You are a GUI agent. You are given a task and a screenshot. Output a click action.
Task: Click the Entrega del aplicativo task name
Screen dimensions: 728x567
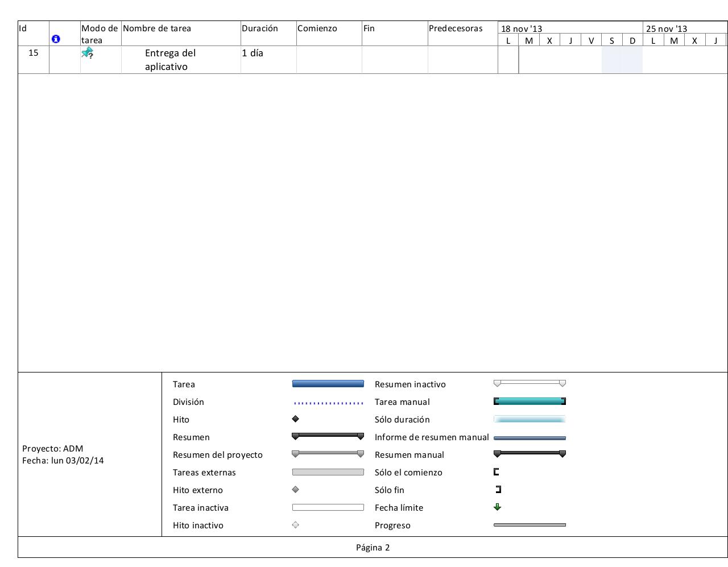[x=170, y=60]
